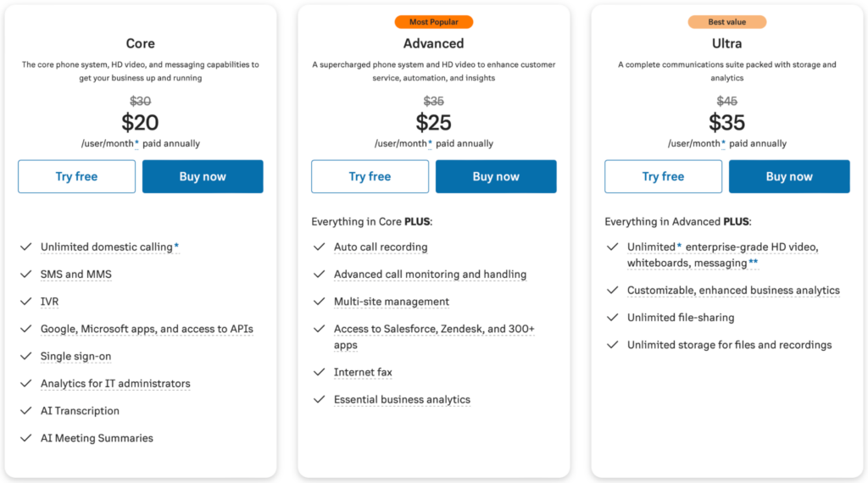The height and width of the screenshot is (483, 868).
Task: View Unlimited file-sharing feature details
Action: (x=681, y=318)
